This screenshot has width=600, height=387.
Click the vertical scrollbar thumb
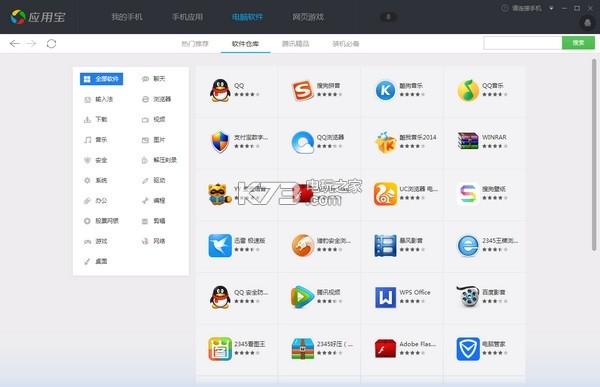[x=594, y=155]
